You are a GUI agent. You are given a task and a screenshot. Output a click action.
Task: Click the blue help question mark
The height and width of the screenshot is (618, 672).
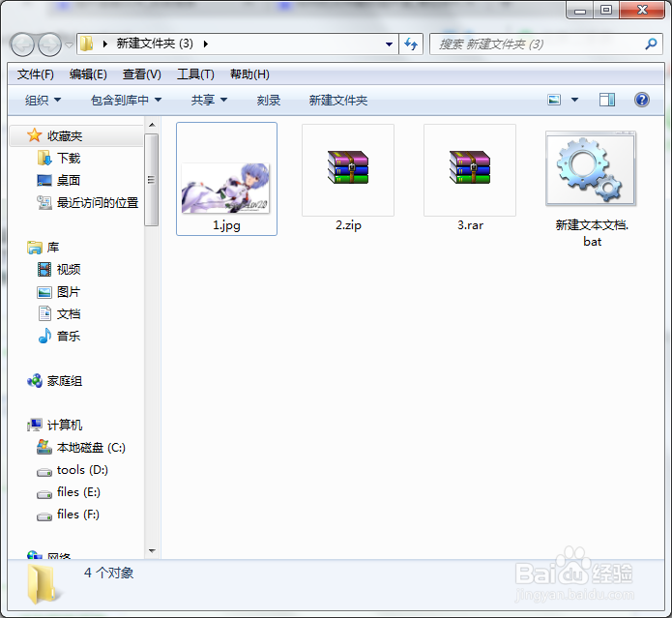tap(642, 100)
